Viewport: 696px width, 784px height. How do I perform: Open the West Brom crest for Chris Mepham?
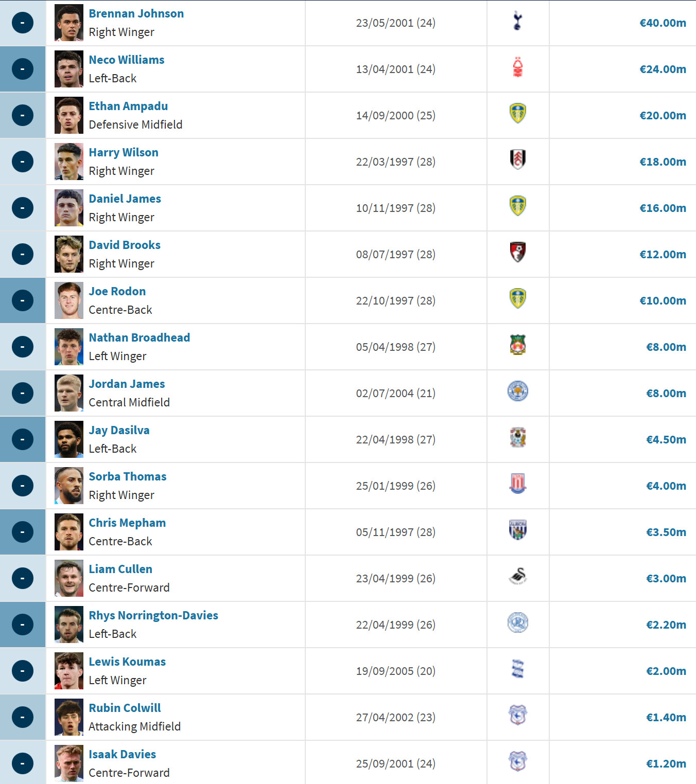[x=517, y=530]
